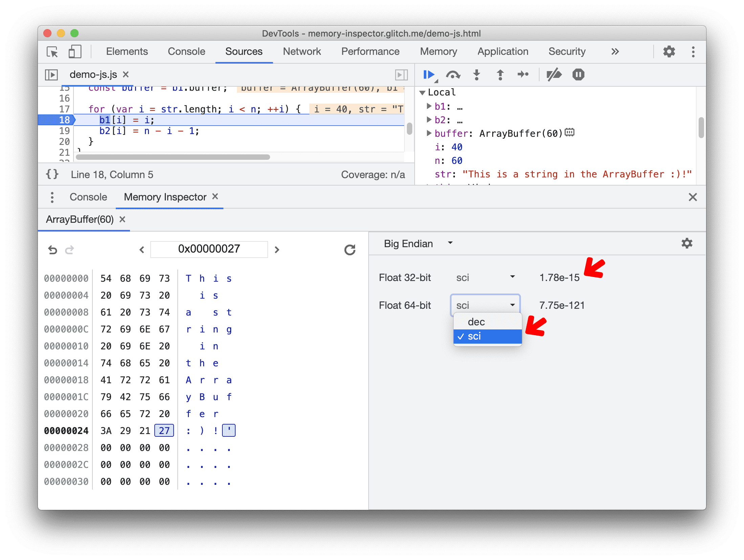Viewport: 744px width, 560px height.
Task: Select 'dec' from Float 64-bit format dropdown
Action: point(478,321)
